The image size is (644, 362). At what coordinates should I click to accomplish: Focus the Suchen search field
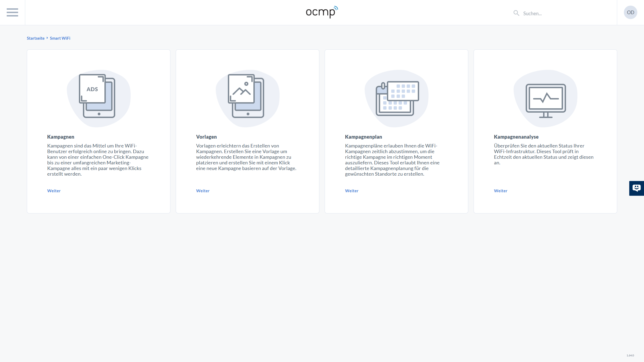(x=563, y=13)
